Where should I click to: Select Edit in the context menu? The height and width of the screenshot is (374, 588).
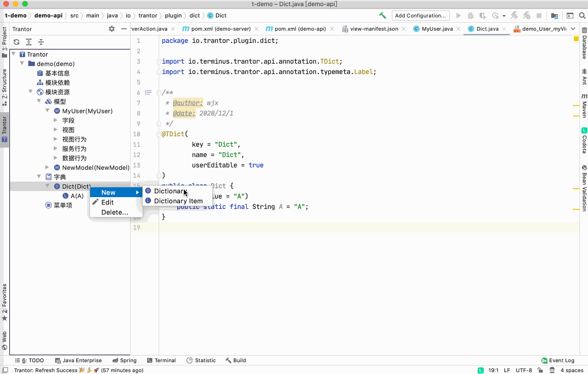click(116, 202)
